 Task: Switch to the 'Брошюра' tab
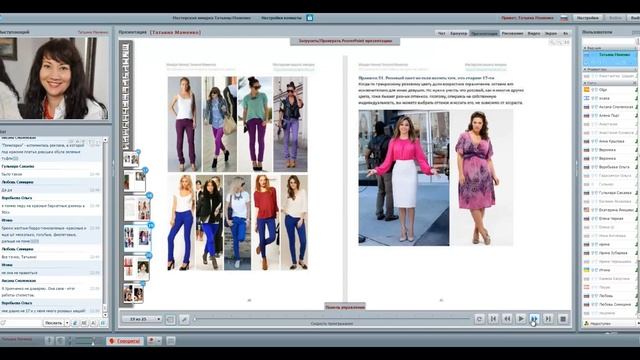coord(458,33)
